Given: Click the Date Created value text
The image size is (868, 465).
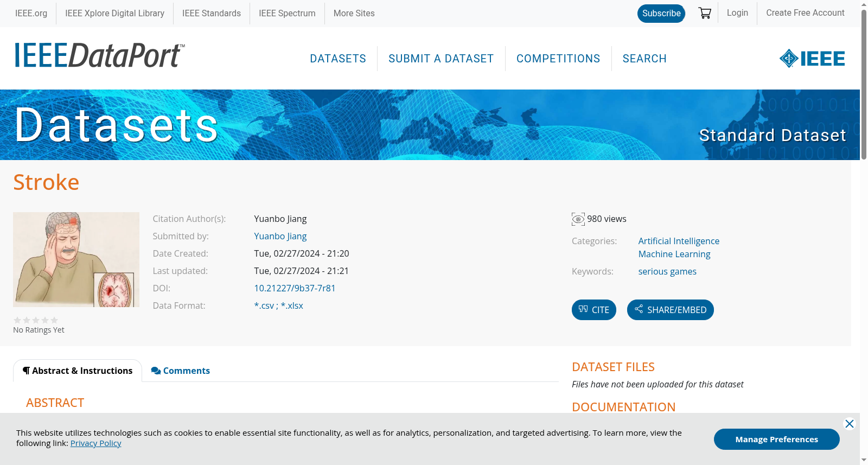Looking at the screenshot, I should click(302, 254).
